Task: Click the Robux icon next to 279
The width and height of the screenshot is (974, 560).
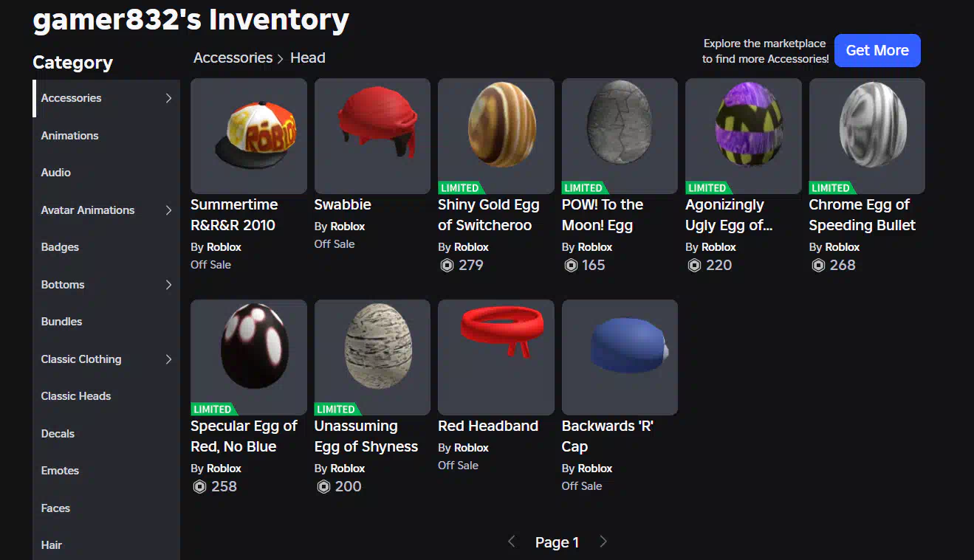Action: tap(447, 265)
